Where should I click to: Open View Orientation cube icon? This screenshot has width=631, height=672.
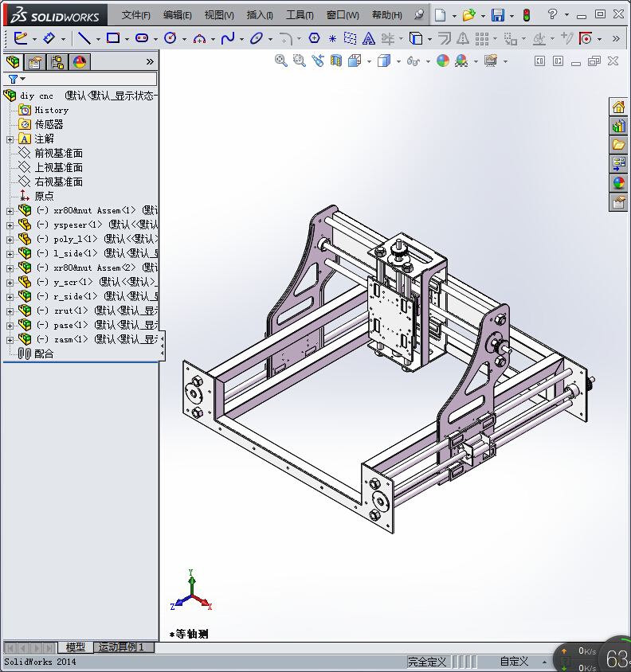coord(355,61)
